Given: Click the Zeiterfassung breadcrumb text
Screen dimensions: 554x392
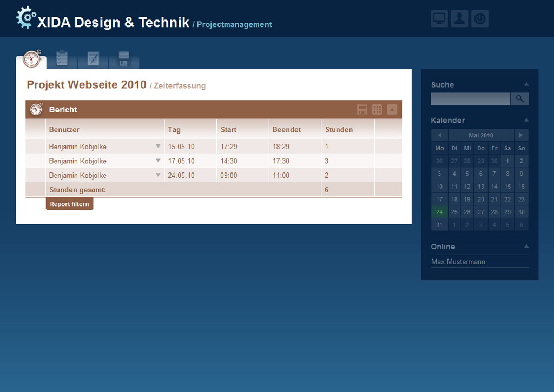Looking at the screenshot, I should [x=180, y=86].
